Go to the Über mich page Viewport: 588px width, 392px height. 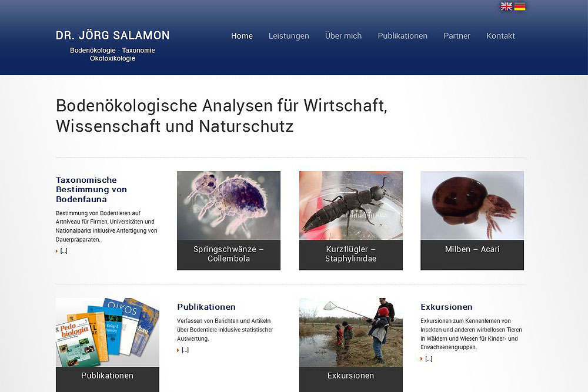tap(343, 36)
